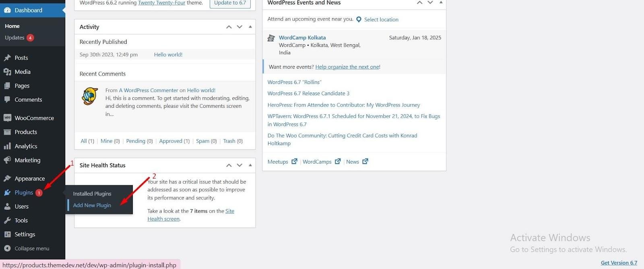Screen dimensions: 644x269
Task: Open WordPress 6.7 Release Candidate 3
Action: [308, 93]
